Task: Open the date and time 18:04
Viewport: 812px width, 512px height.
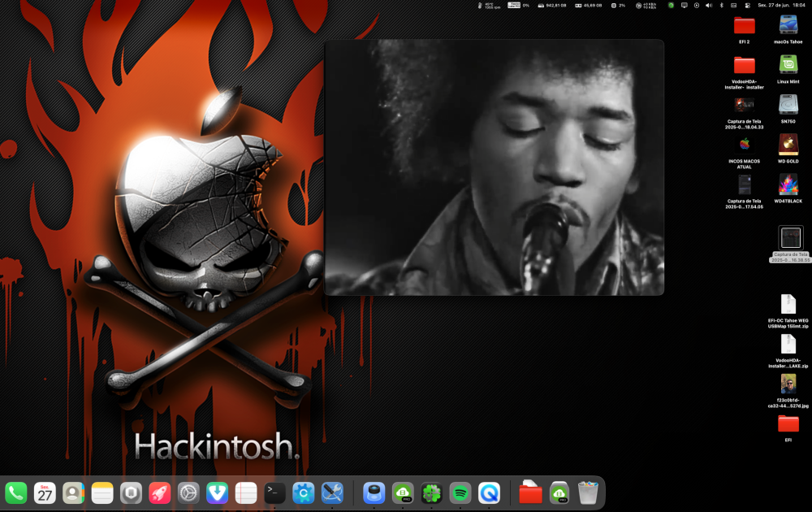Action: 781,5
